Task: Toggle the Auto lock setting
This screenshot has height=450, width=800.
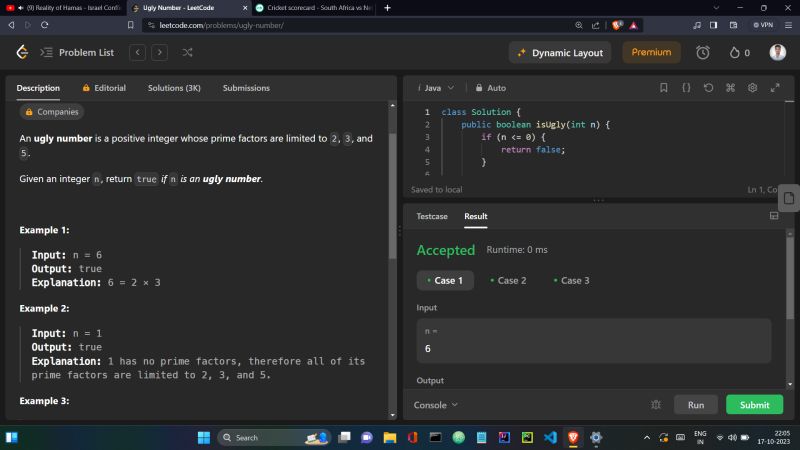Action: tap(491, 88)
